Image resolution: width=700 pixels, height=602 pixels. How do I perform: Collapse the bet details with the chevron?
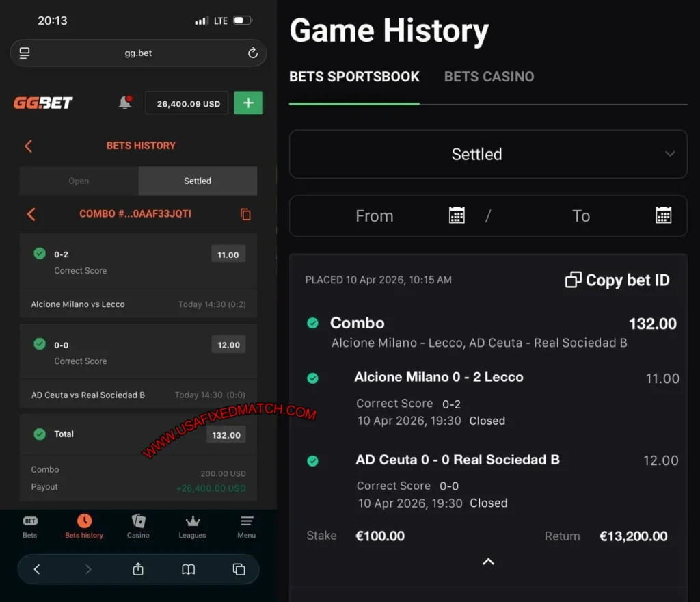click(488, 562)
